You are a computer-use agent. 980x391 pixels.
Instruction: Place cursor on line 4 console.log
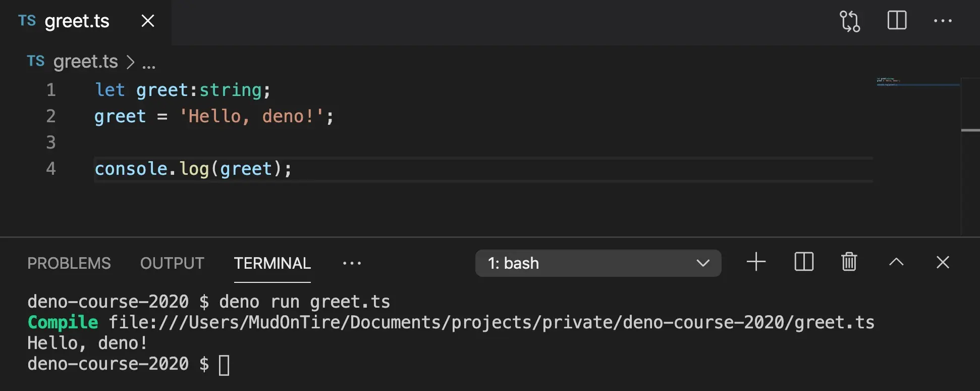pos(192,169)
